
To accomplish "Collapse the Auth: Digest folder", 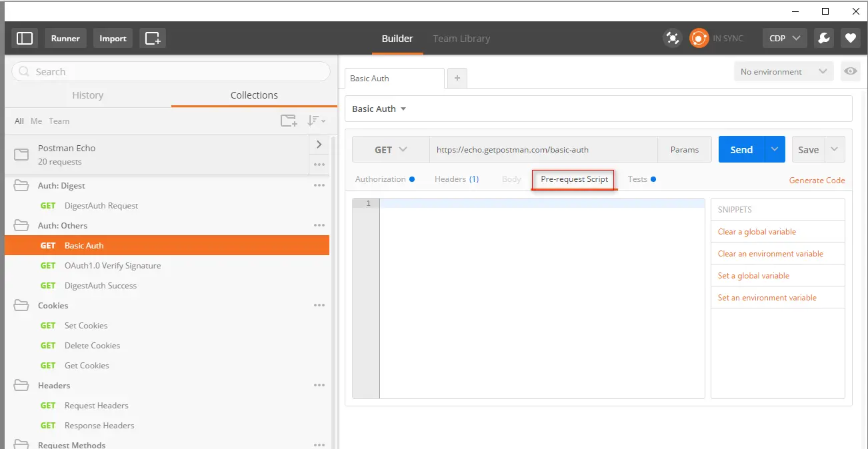I will point(21,185).
